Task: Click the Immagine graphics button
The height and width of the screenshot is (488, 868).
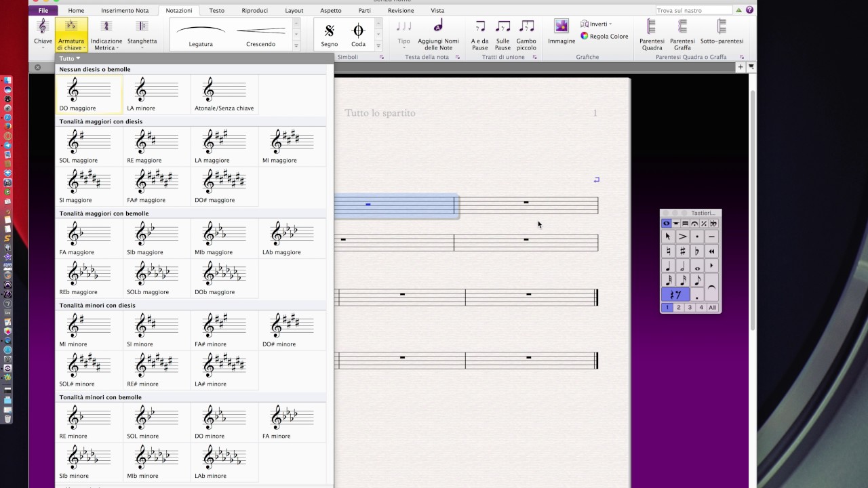Action: coord(561,31)
